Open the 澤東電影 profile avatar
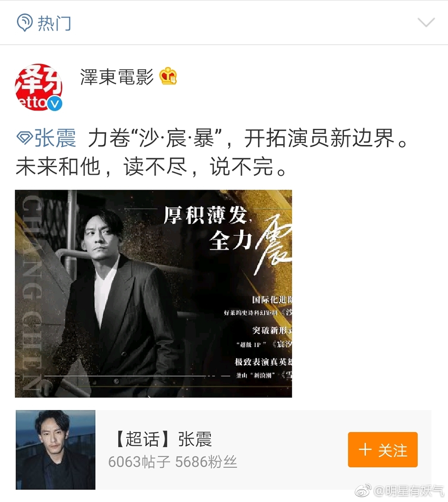 39,87
